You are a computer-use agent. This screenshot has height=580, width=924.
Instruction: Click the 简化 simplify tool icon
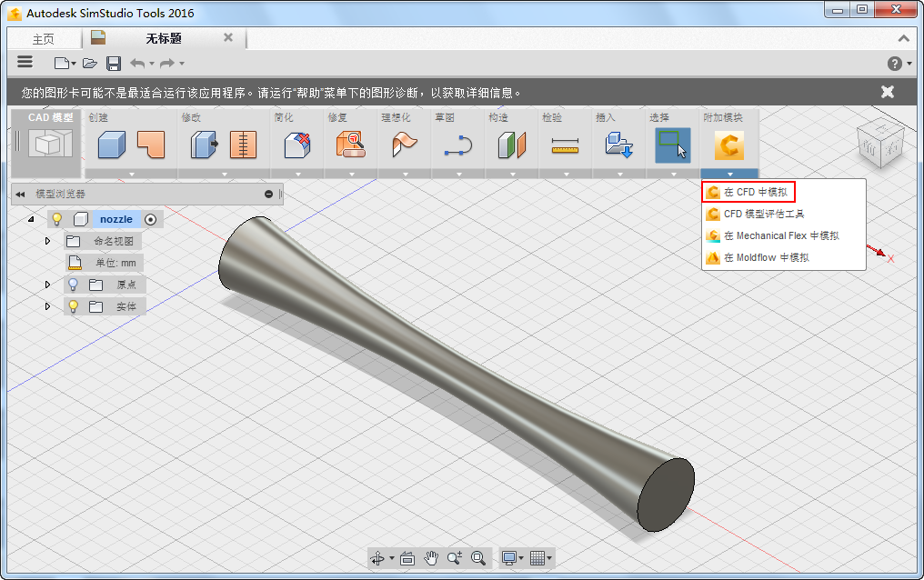pos(297,145)
